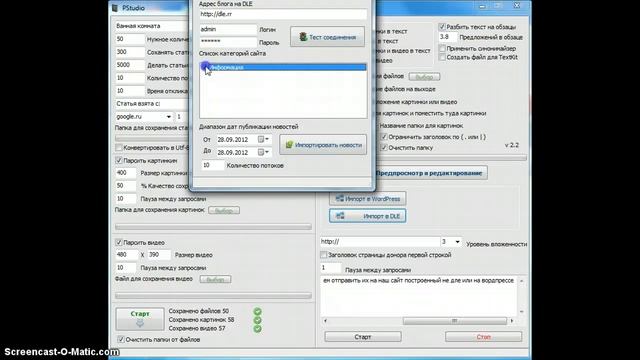Image resolution: width=640 pixels, height=360 pixels.
Task: Click the right panel Пауза между запросами field
Action: click(331, 268)
